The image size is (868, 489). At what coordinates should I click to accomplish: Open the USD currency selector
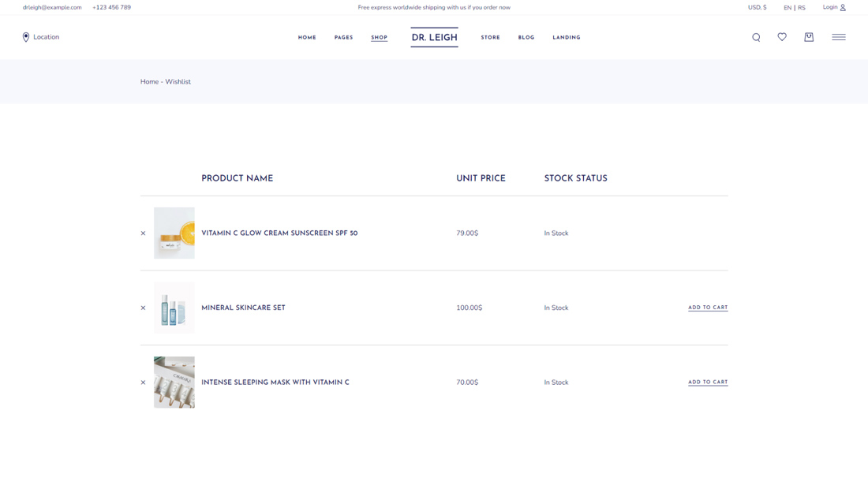(757, 8)
